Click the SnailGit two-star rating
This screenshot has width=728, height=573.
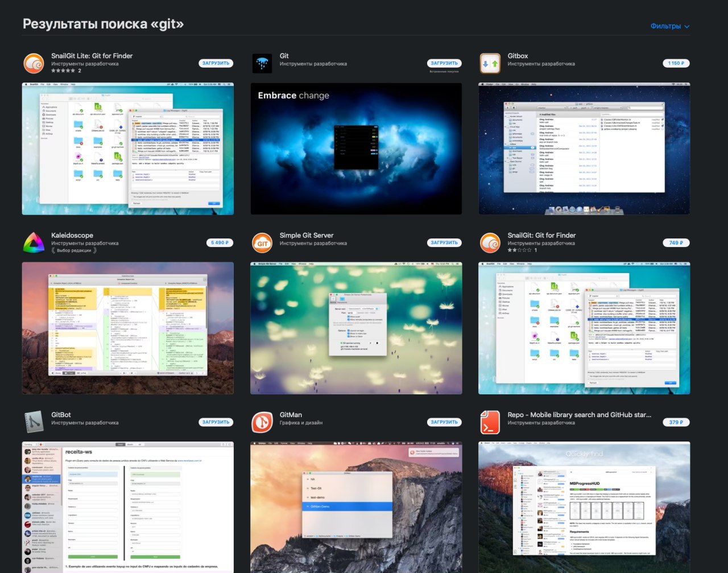(x=519, y=250)
